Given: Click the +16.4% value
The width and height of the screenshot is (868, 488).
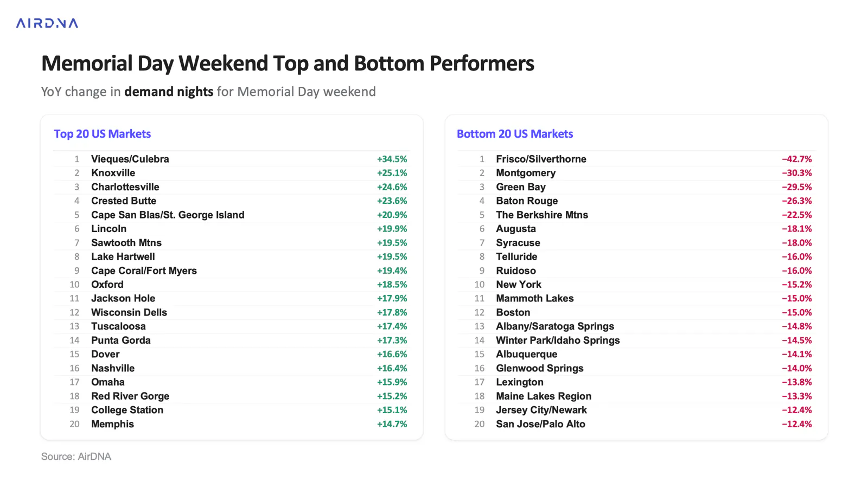Looking at the screenshot, I should 392,368.
